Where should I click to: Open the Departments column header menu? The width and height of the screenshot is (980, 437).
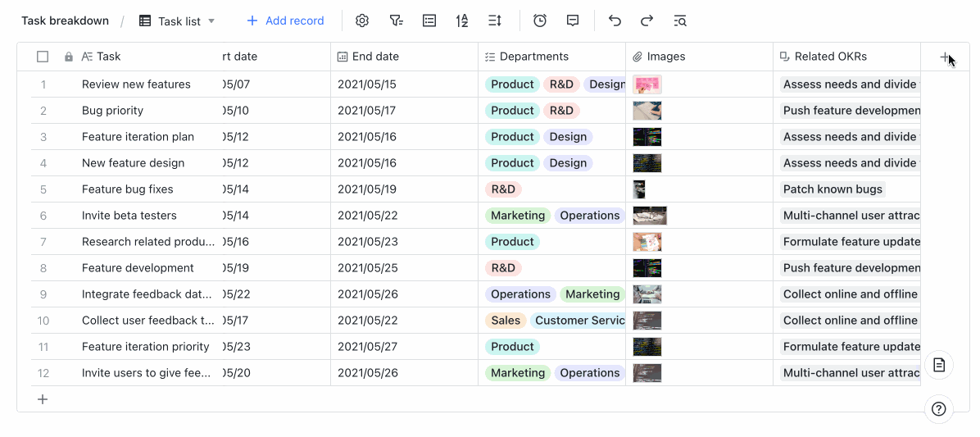534,57
